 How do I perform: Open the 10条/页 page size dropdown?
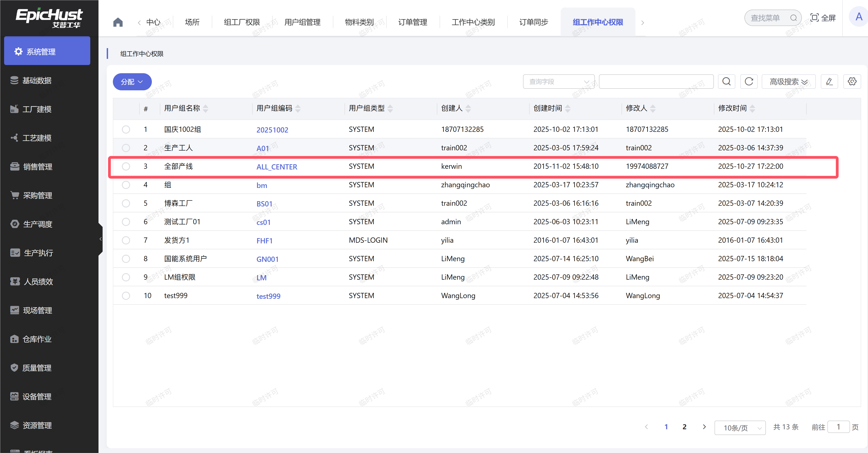(740, 427)
